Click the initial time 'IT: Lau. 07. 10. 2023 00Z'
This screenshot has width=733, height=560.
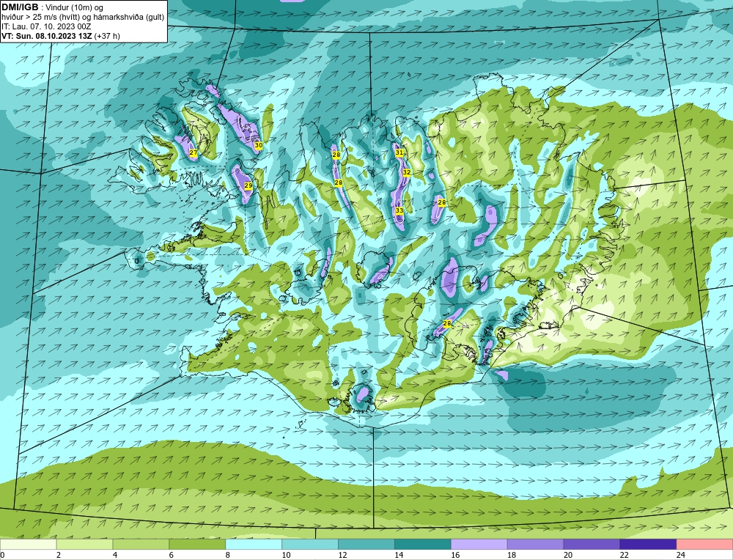point(45,26)
